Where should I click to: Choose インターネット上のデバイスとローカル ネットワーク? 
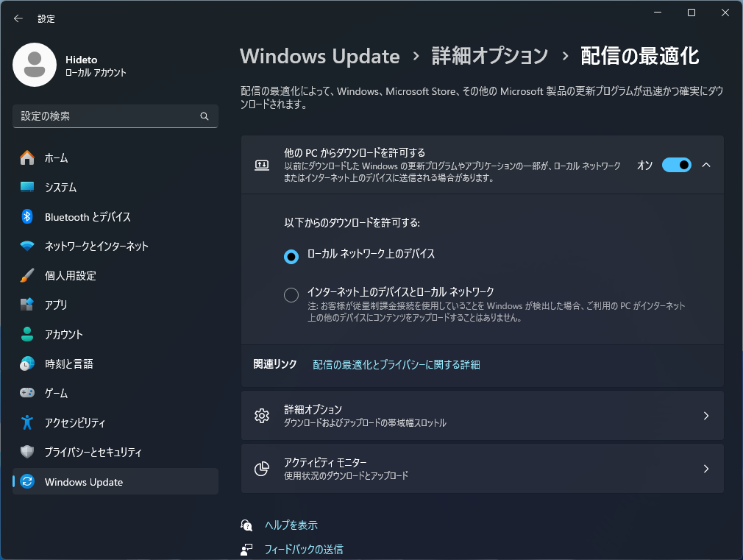[291, 294]
